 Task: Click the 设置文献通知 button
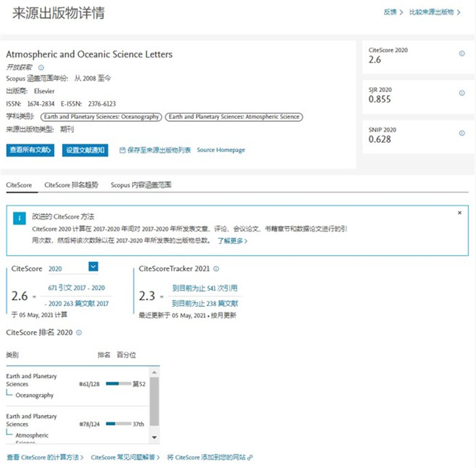coord(84,150)
